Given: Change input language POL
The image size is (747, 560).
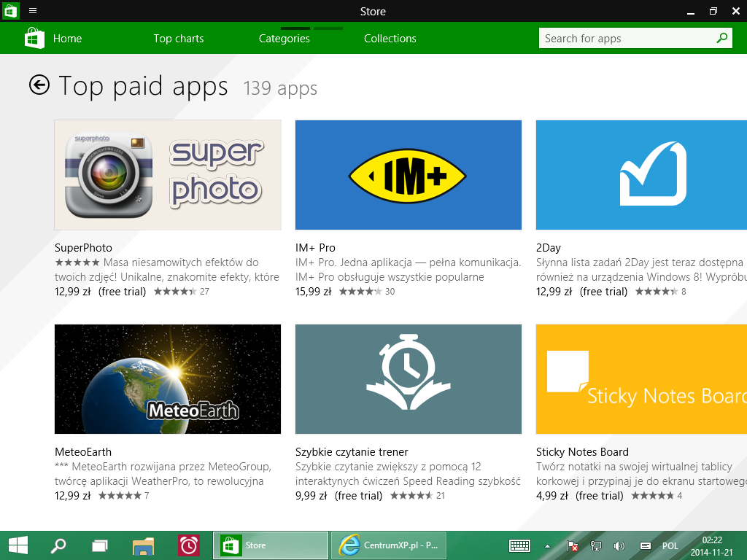Looking at the screenshot, I should [670, 545].
